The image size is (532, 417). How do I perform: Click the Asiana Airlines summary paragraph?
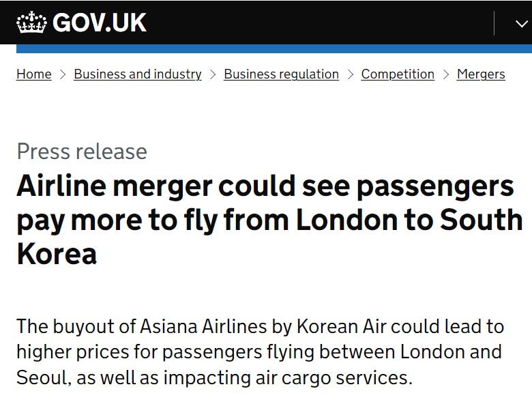(260, 351)
